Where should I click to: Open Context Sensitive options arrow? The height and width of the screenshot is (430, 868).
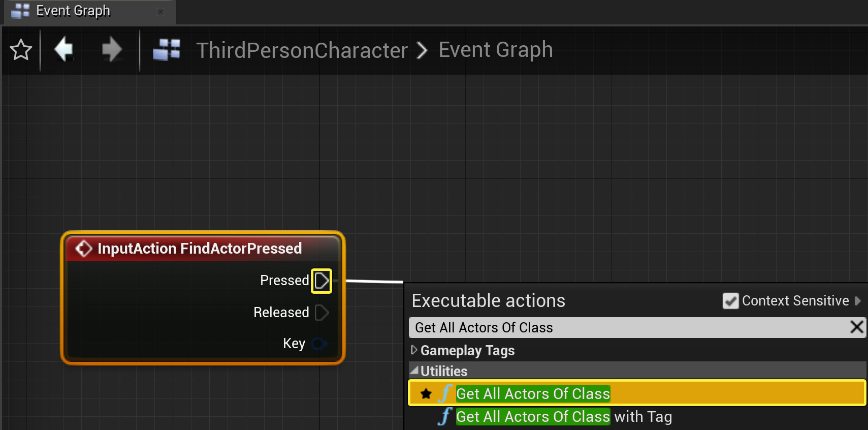pos(858,300)
